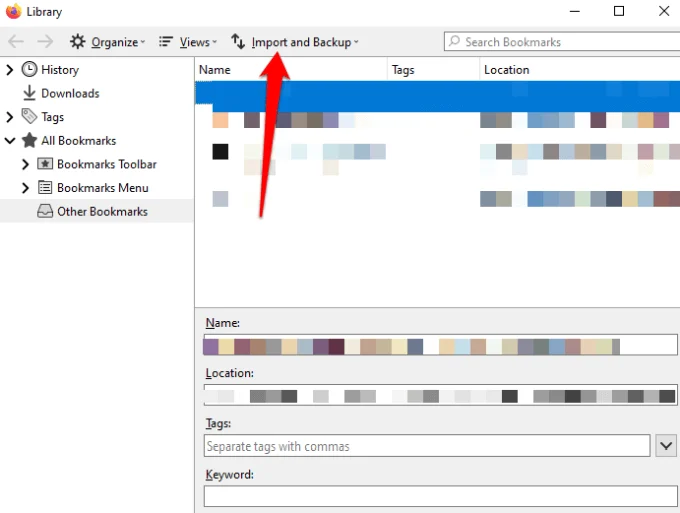Expand the Tags tree node
The width and height of the screenshot is (680, 513).
coord(10,117)
